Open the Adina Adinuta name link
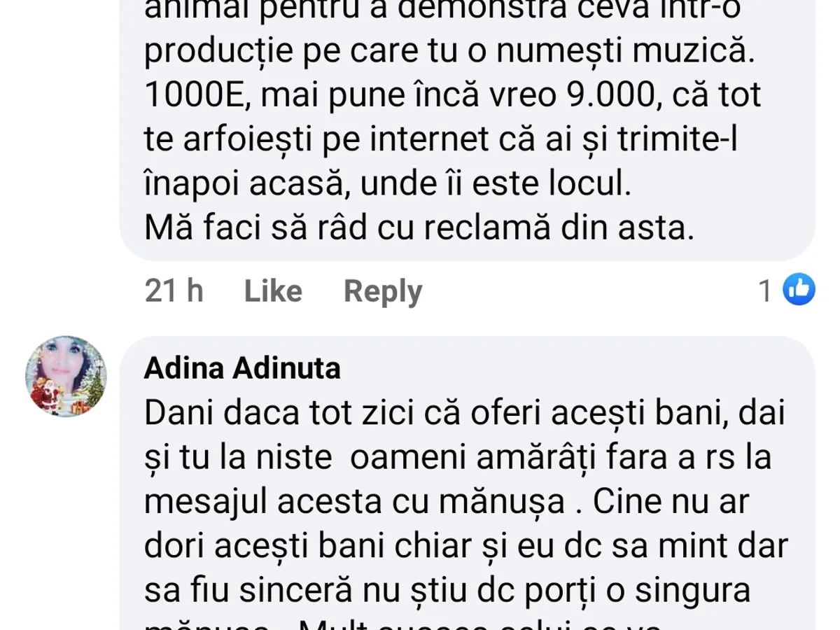Viewport: 840px width, 630px height. 242,367
